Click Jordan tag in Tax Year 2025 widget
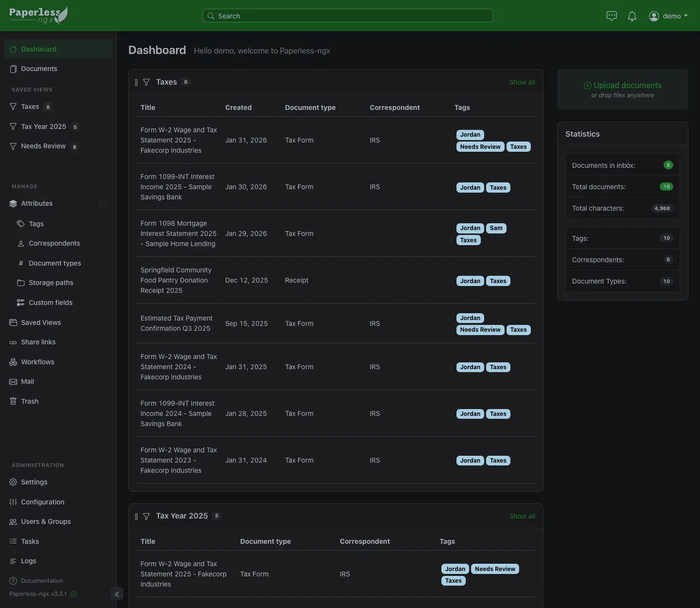 [x=455, y=569]
